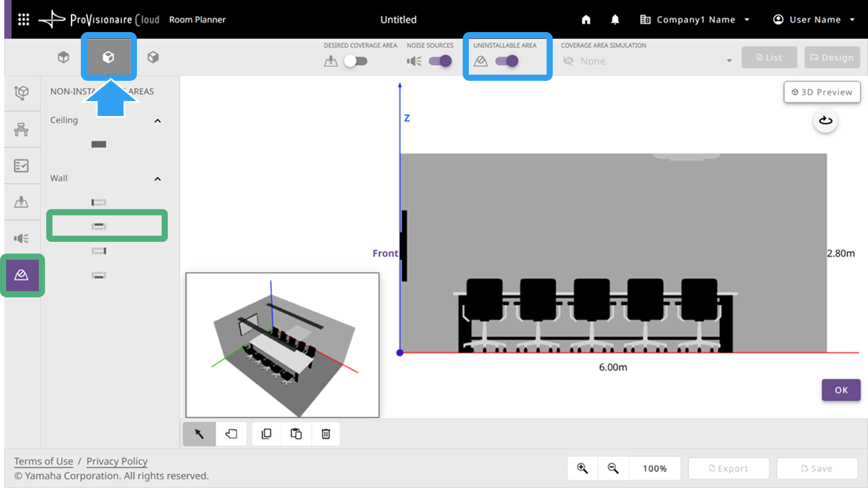Pick the Wall area icon with left edge highlighted

99,202
